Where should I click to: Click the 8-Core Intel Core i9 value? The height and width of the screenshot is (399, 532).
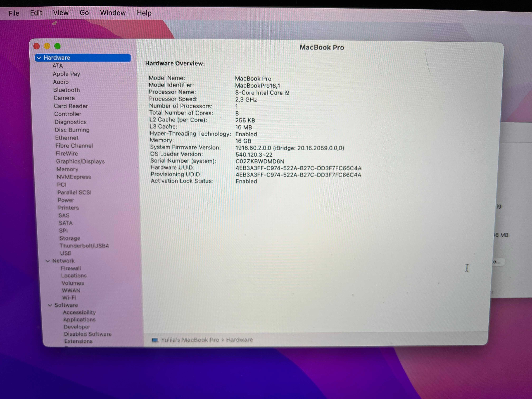pyautogui.click(x=262, y=93)
